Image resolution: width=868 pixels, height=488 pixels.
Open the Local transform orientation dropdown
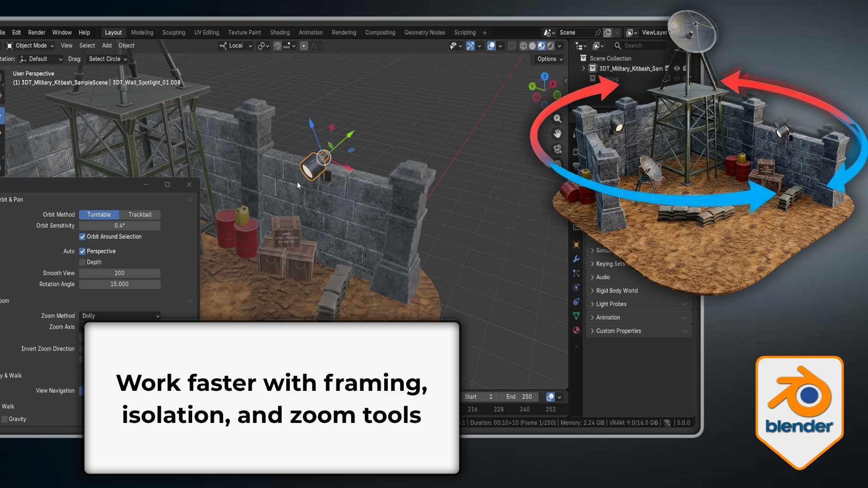pos(236,46)
